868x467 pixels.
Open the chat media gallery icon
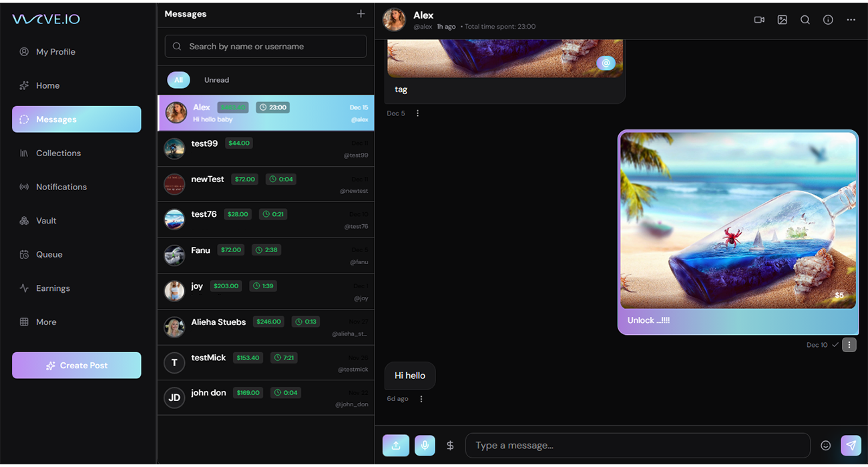pos(782,20)
